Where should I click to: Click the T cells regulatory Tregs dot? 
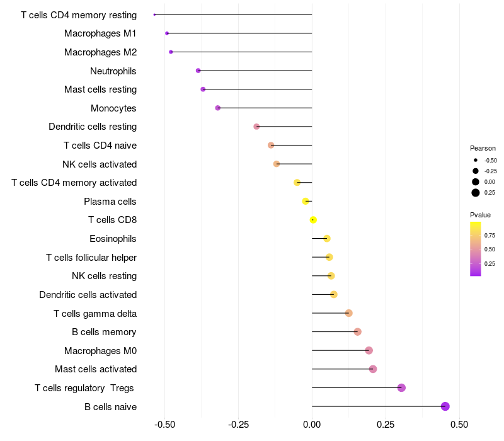pos(401,387)
